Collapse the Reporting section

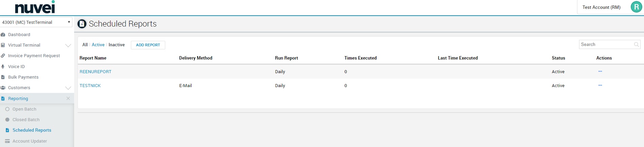coord(68,98)
